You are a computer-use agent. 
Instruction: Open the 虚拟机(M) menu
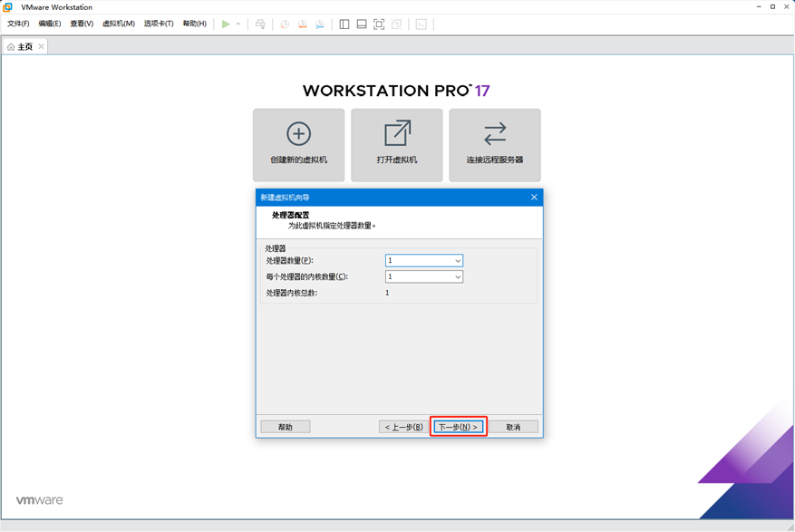coord(119,24)
